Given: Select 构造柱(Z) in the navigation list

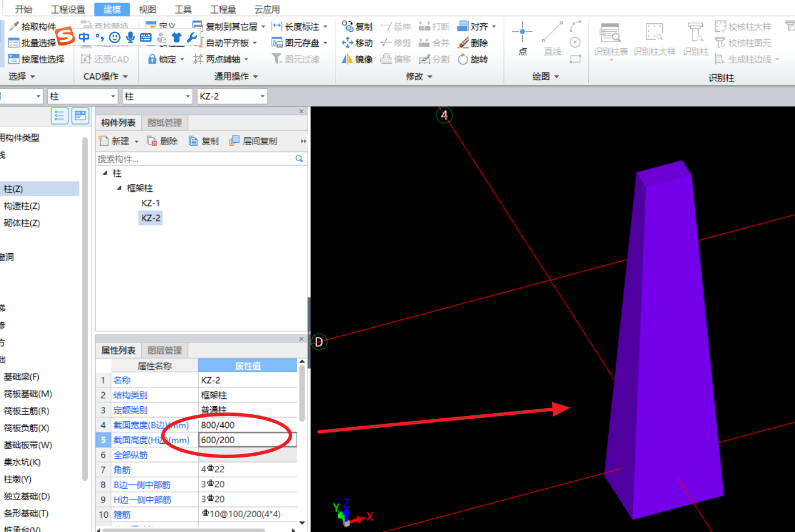Looking at the screenshot, I should (x=22, y=206).
